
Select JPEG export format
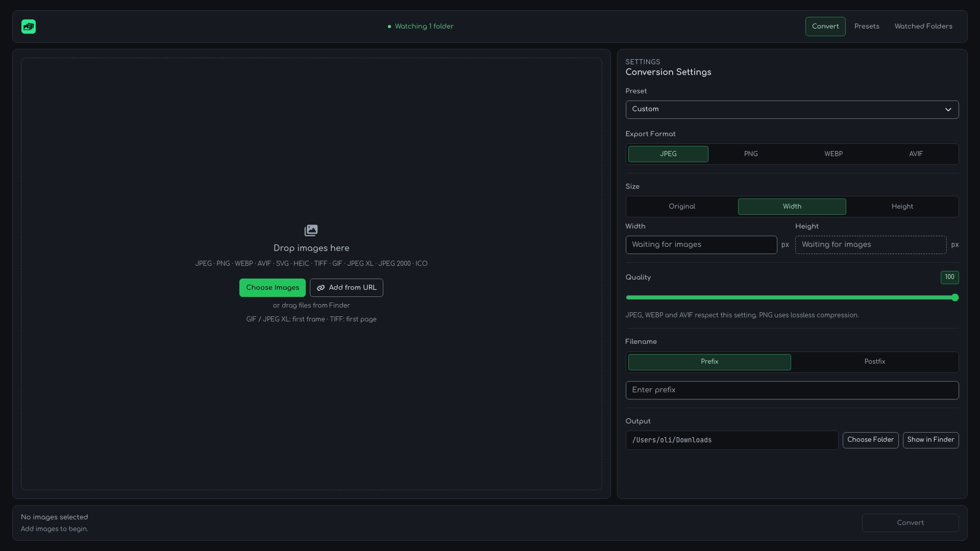(x=668, y=154)
